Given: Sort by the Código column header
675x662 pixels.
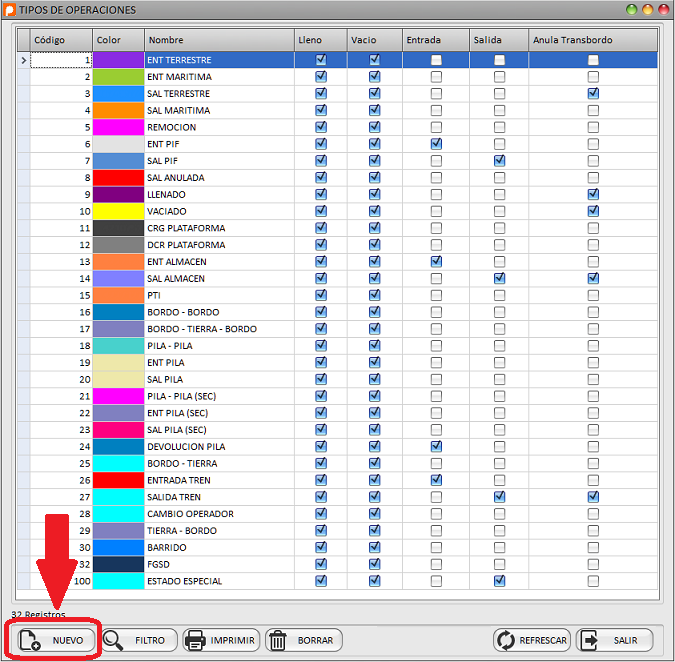Looking at the screenshot, I should (x=61, y=40).
